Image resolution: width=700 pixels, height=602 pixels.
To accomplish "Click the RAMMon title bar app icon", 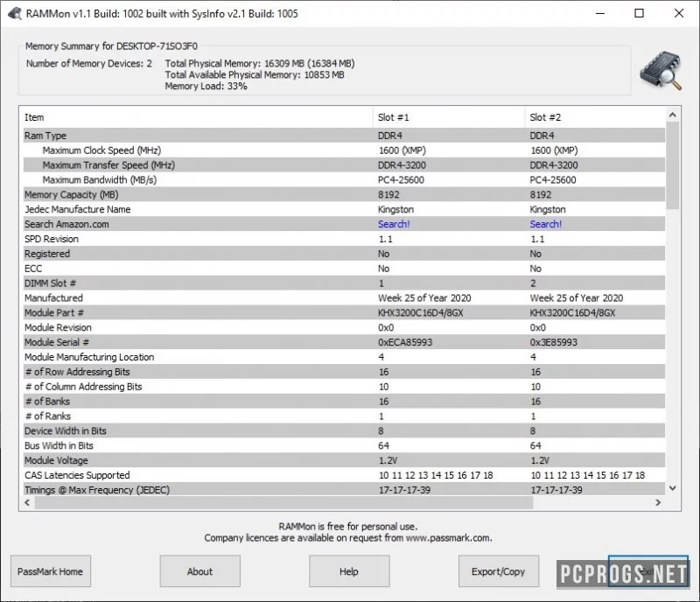I will coord(15,13).
